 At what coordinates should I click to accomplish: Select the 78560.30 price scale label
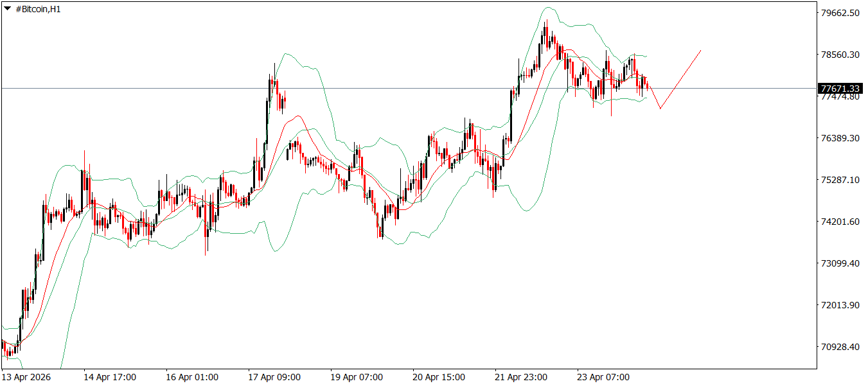coord(840,55)
